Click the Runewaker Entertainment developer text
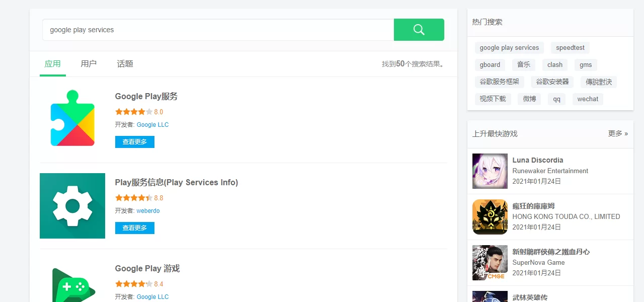The width and height of the screenshot is (644, 302). 550,171
